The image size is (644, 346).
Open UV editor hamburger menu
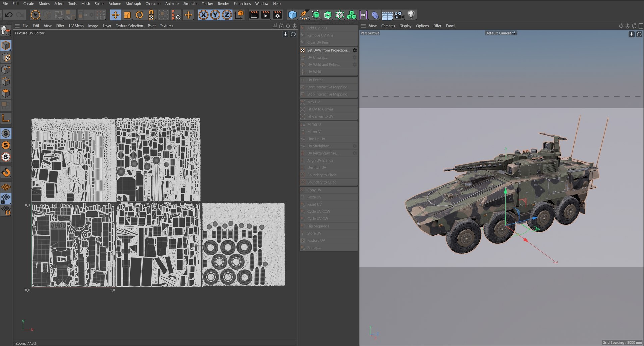(x=17, y=26)
